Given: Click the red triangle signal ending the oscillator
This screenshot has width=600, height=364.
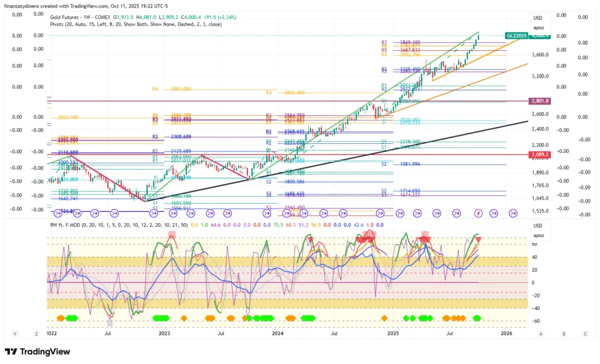Looking at the screenshot, I should coord(479,240).
